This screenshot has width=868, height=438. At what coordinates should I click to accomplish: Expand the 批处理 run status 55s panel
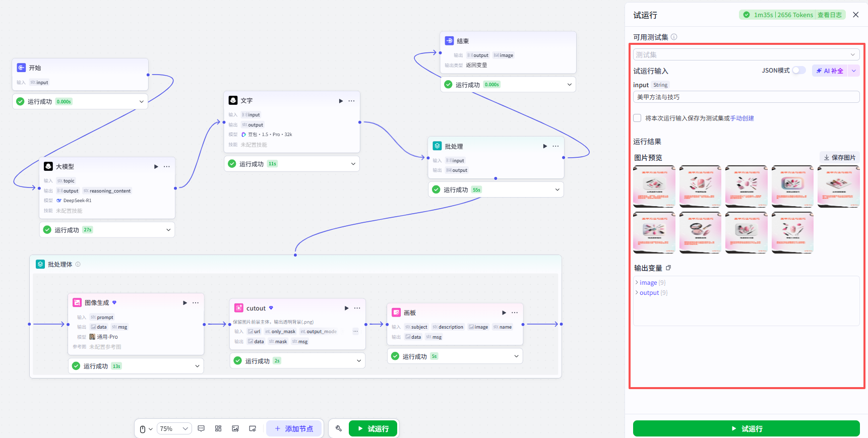(x=496, y=190)
